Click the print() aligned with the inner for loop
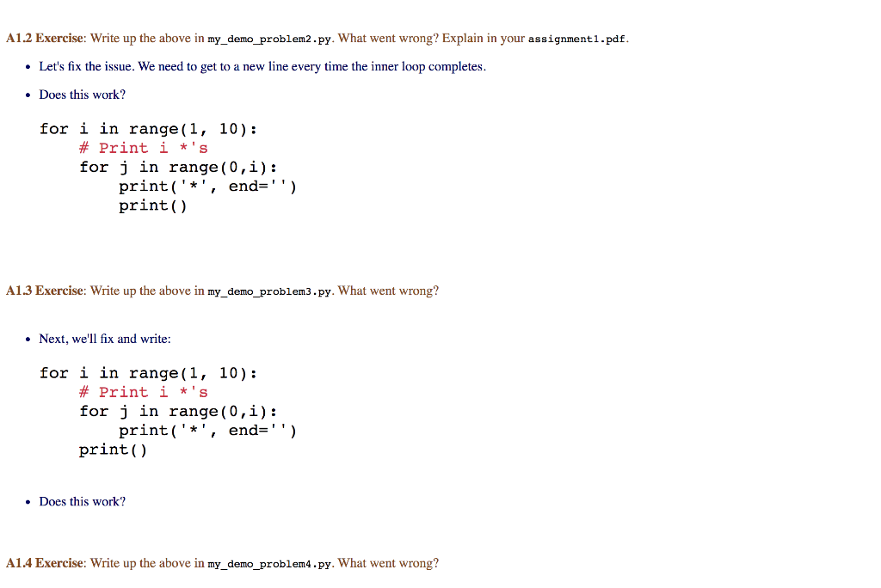Screen dimensions: 881x588 point(113,450)
